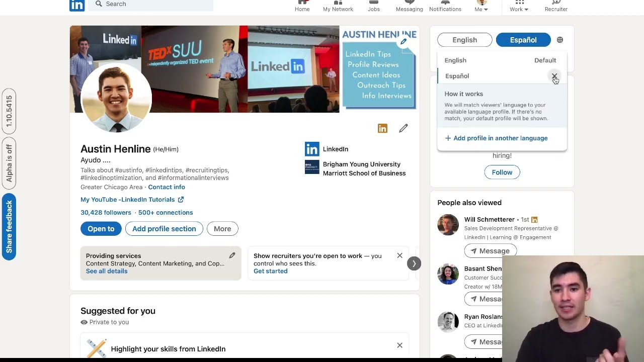
Task: Dismiss Highlight your skills suggestion
Action: pyautogui.click(x=399, y=345)
